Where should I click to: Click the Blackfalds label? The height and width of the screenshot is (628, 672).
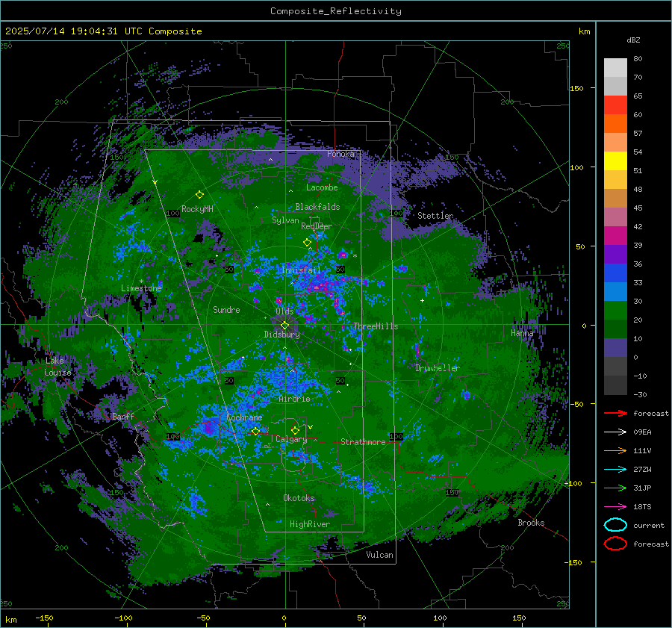click(317, 207)
